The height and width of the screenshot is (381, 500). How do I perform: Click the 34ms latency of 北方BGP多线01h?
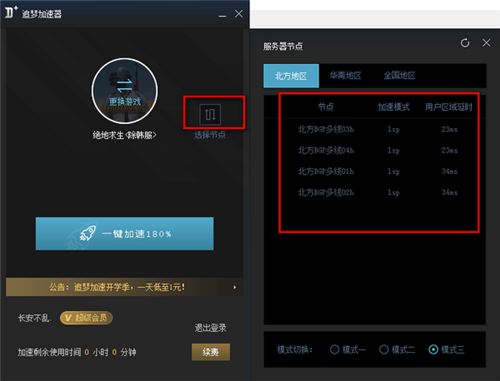coord(449,171)
